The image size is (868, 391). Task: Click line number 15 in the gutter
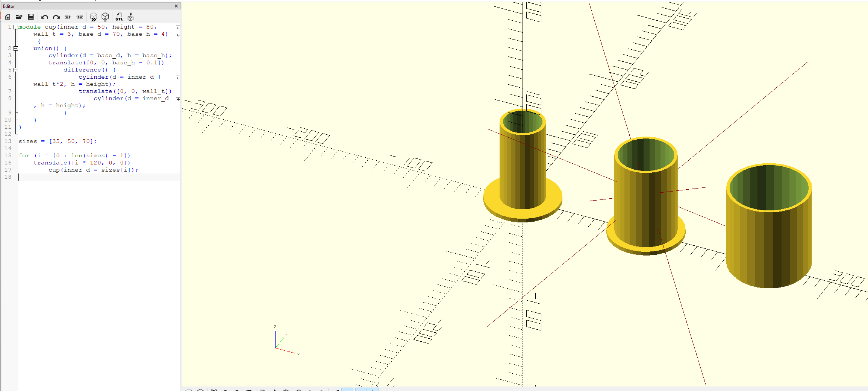[x=8, y=155]
